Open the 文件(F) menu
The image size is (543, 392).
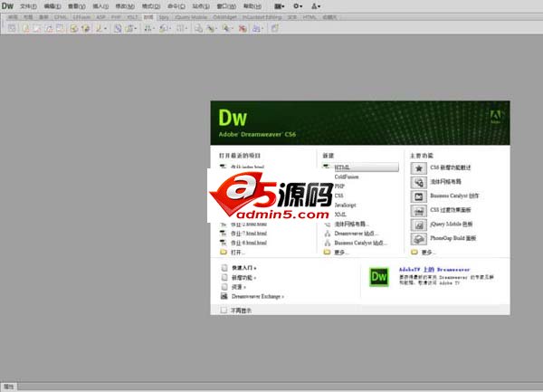(x=28, y=6)
